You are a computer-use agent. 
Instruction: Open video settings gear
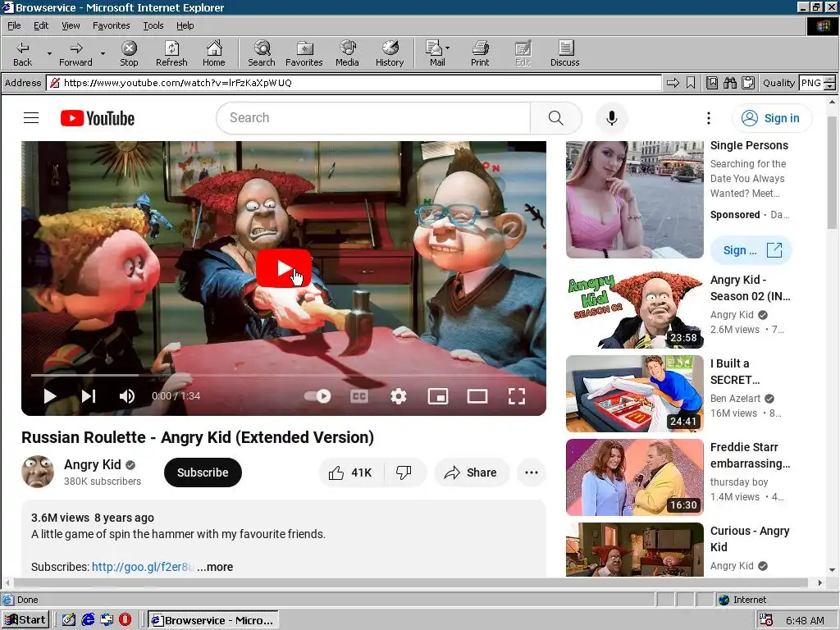point(398,396)
